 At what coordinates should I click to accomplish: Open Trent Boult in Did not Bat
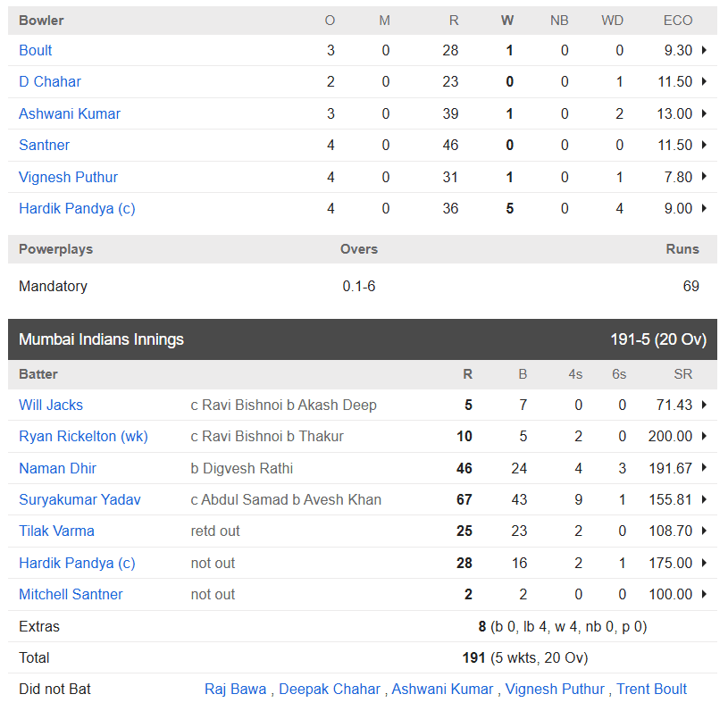pos(651,690)
